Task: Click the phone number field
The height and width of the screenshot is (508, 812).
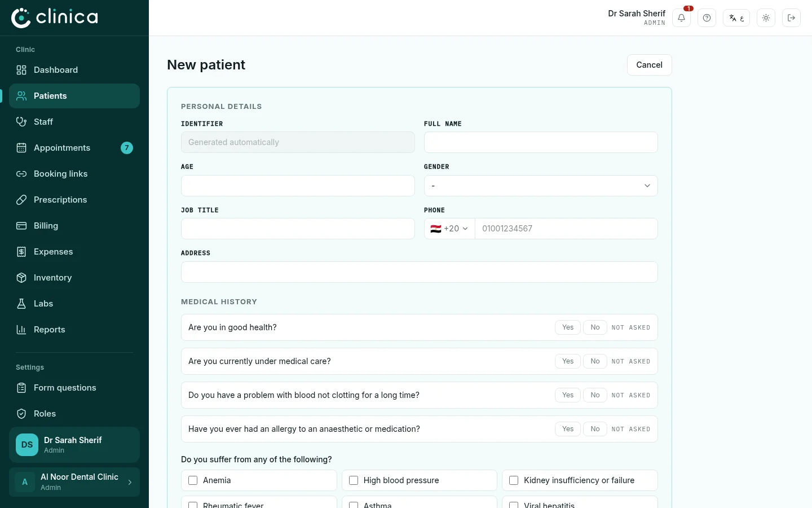Action: (566, 229)
